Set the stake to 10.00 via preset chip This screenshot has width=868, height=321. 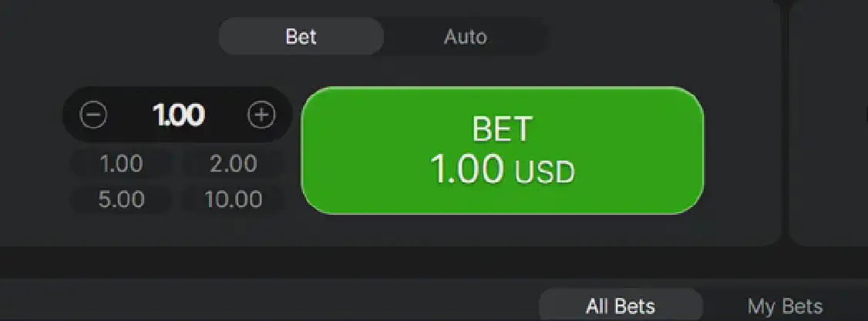coord(233,199)
